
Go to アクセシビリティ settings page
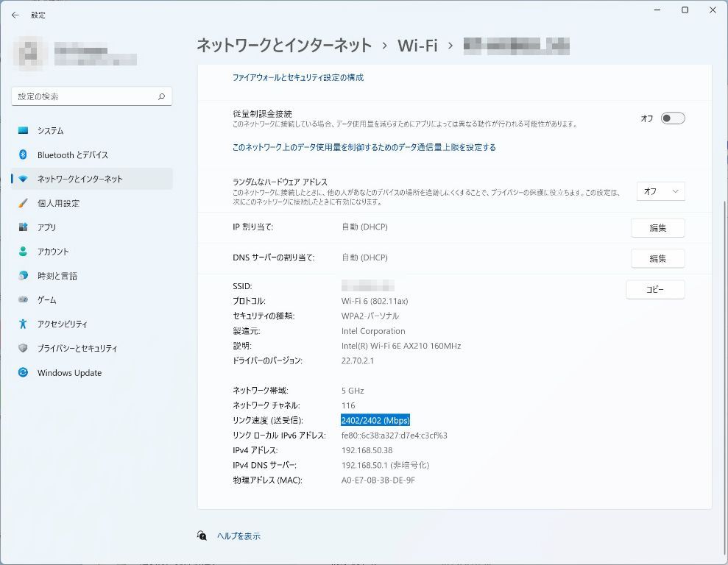pos(62,324)
